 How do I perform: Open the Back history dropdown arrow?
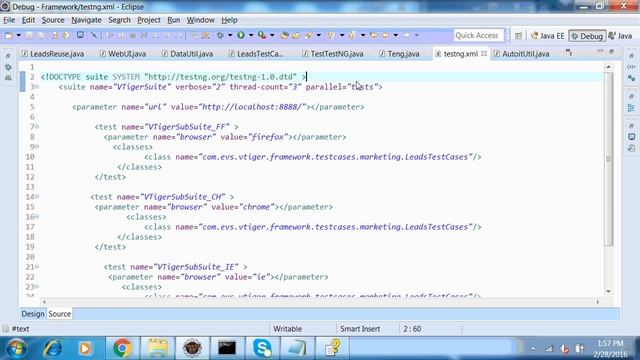396,36
